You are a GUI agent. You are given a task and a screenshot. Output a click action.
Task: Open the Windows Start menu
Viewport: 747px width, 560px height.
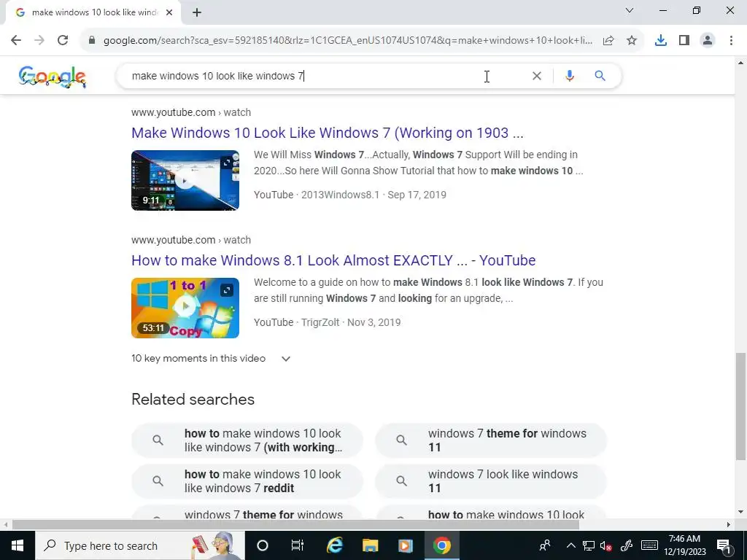18,545
